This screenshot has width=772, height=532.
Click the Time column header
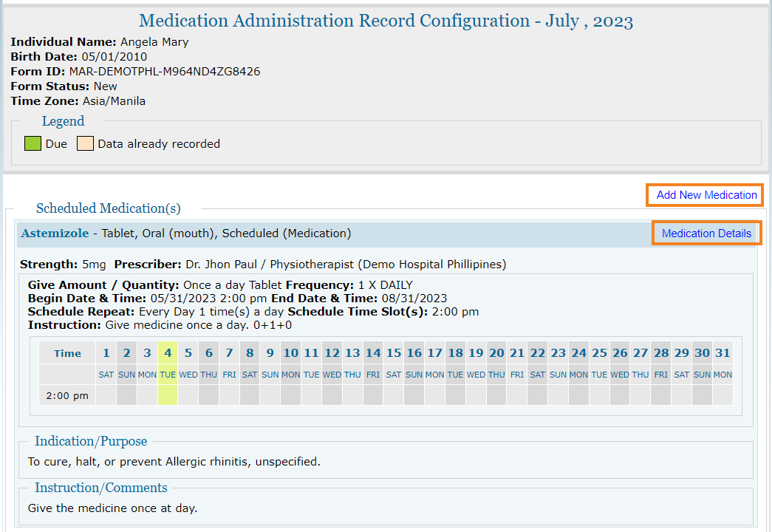click(67, 353)
